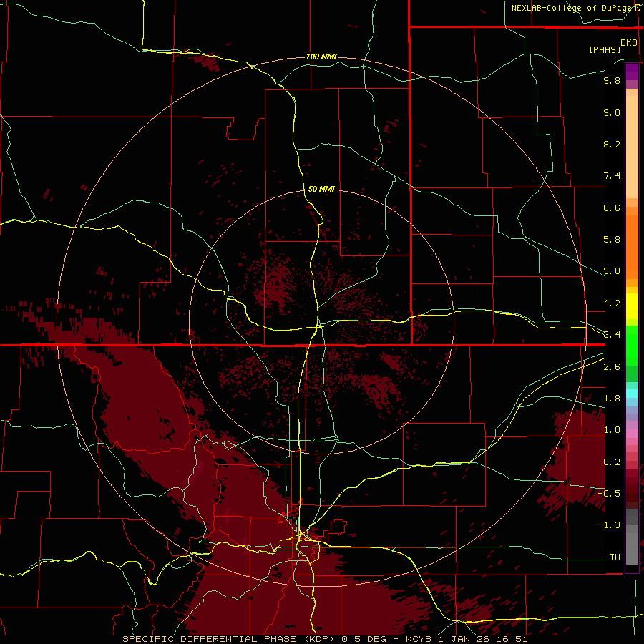The height and width of the screenshot is (644, 644).
Task: Click the 8.2 scale value
Action: (x=612, y=144)
